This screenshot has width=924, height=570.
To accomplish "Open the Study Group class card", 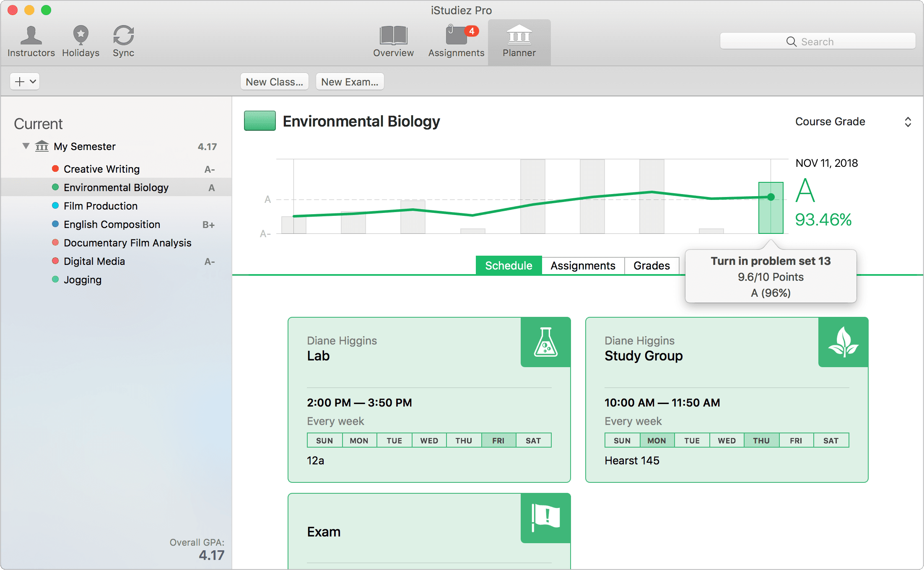I will coord(727,400).
